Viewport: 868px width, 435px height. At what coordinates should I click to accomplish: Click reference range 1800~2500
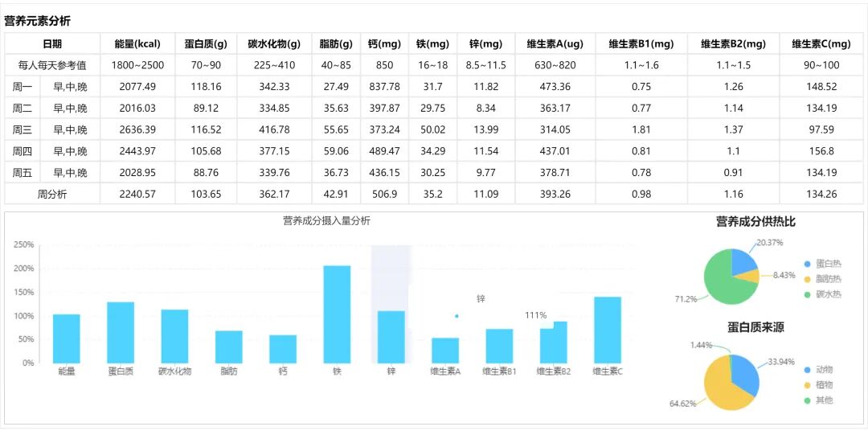(x=137, y=65)
